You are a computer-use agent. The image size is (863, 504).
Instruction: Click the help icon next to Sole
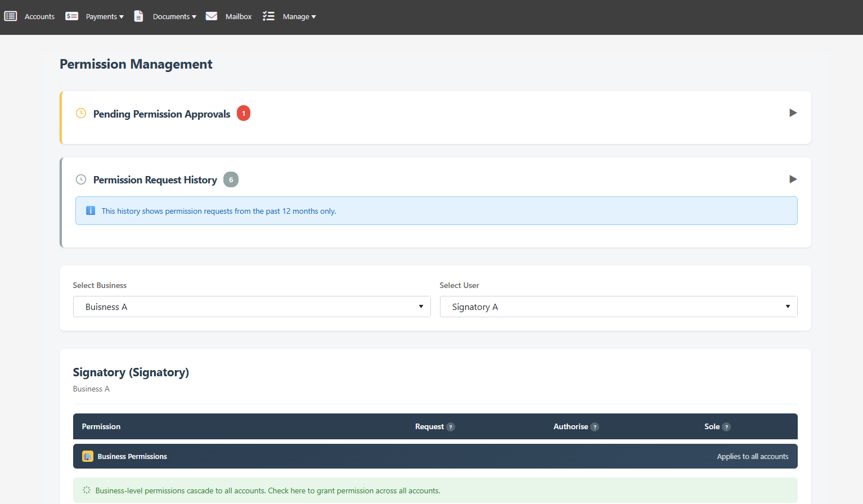click(726, 426)
